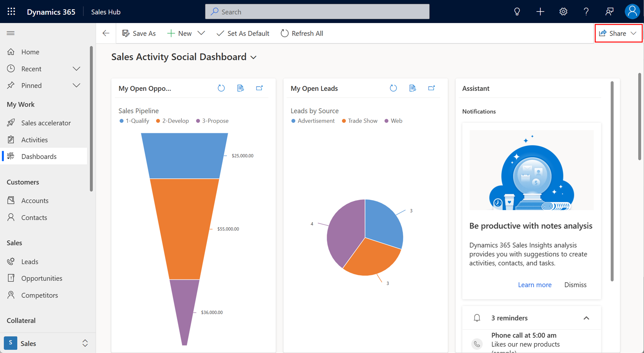
Task: Click the Assistant panel scrollbar
Action: [x=612, y=181]
